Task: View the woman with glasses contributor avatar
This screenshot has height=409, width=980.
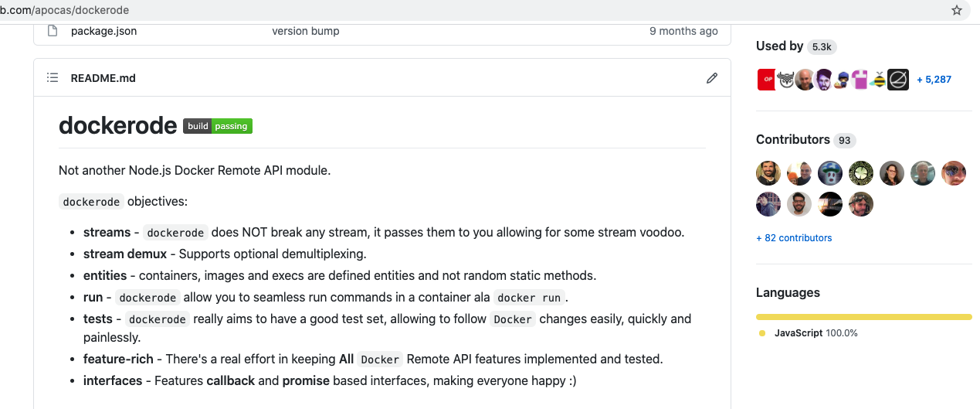Action: pos(892,173)
